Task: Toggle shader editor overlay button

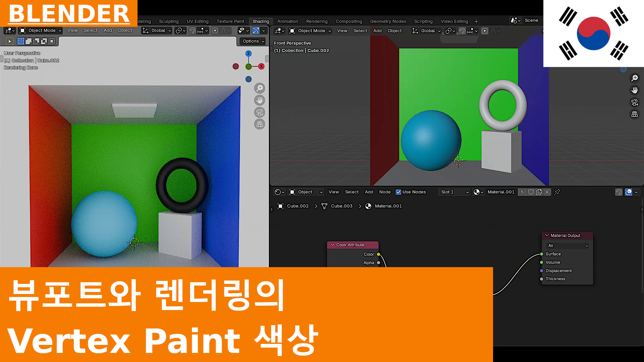Action: pos(629,192)
